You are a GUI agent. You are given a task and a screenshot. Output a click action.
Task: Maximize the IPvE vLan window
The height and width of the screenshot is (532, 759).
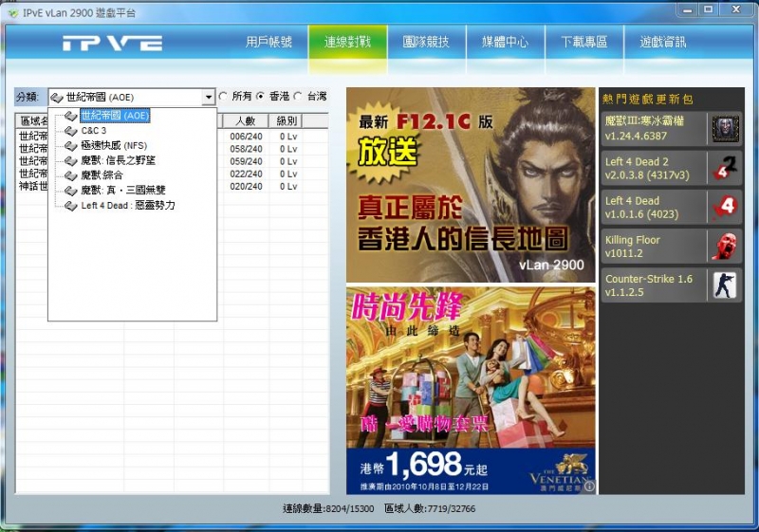pyautogui.click(x=708, y=9)
